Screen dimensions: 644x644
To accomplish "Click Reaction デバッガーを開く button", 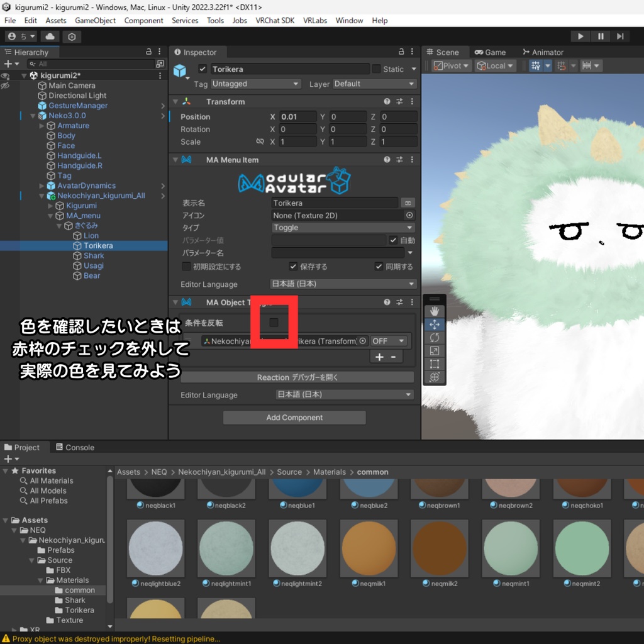I will point(297,377).
